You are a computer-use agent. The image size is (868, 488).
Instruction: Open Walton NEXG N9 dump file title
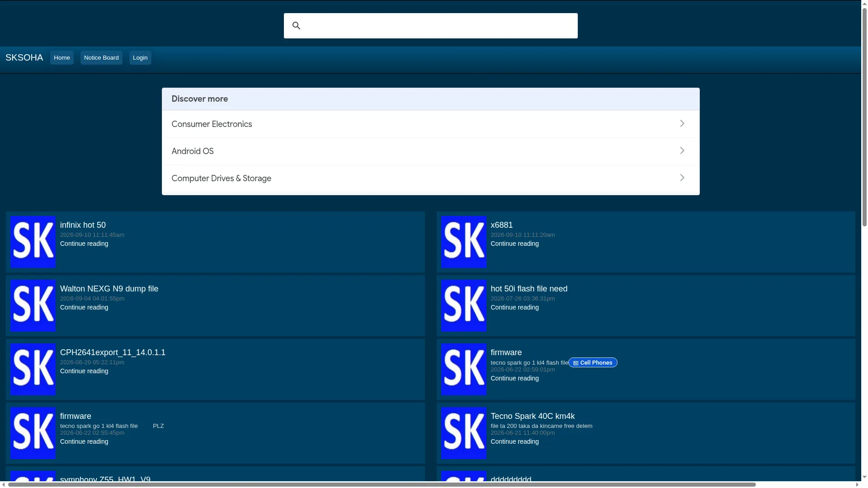109,289
